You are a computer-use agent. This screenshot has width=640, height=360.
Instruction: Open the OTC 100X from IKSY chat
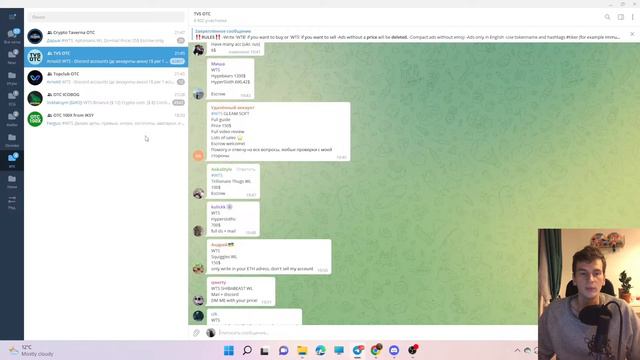click(x=106, y=119)
